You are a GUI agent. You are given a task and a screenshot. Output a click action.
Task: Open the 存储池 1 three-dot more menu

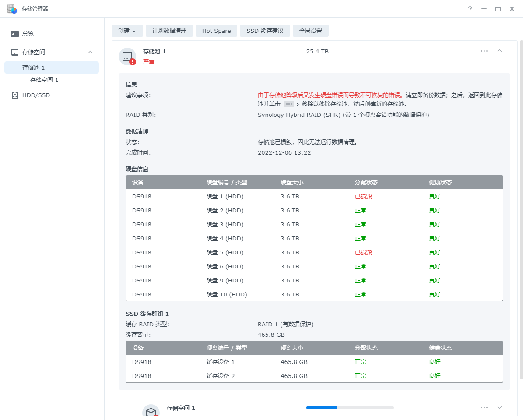click(x=484, y=51)
